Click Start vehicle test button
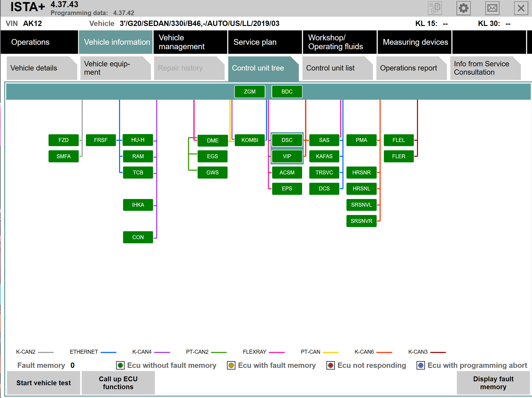This screenshot has height=398, width=532. point(43,383)
